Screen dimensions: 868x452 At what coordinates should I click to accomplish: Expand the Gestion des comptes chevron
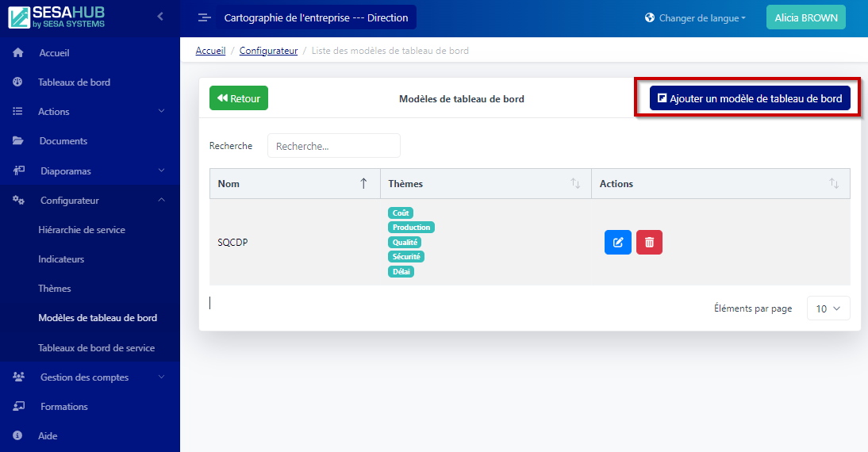tap(162, 376)
